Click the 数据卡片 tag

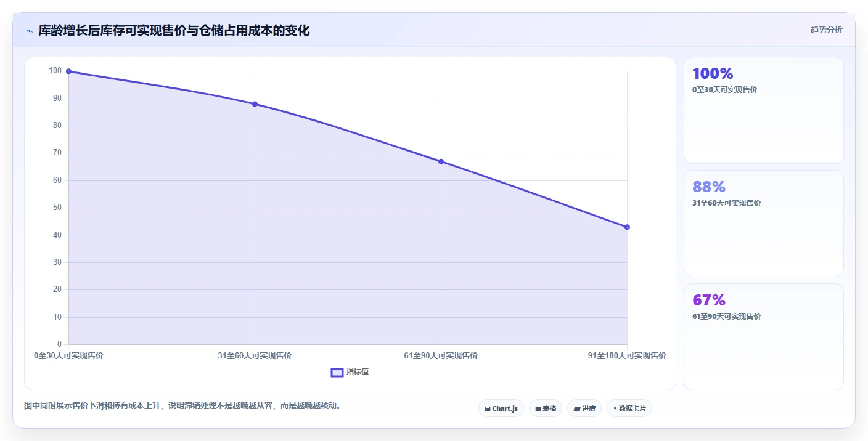(x=629, y=408)
